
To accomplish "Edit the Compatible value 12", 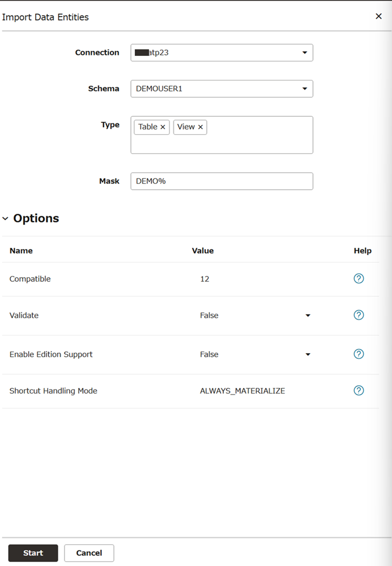I will pyautogui.click(x=205, y=279).
